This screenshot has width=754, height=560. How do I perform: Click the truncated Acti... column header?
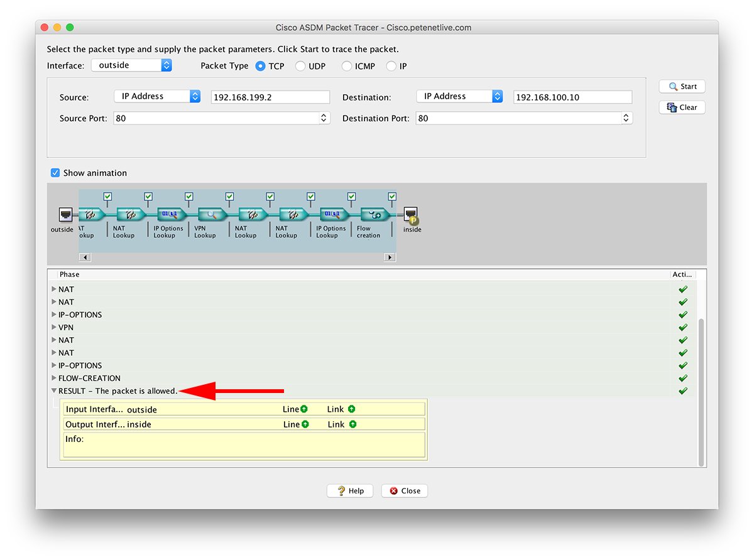684,274
